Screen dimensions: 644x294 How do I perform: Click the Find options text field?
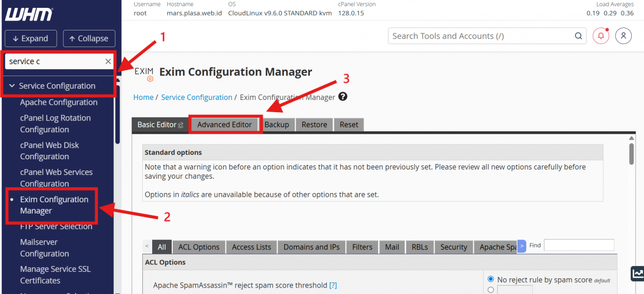[x=579, y=245]
